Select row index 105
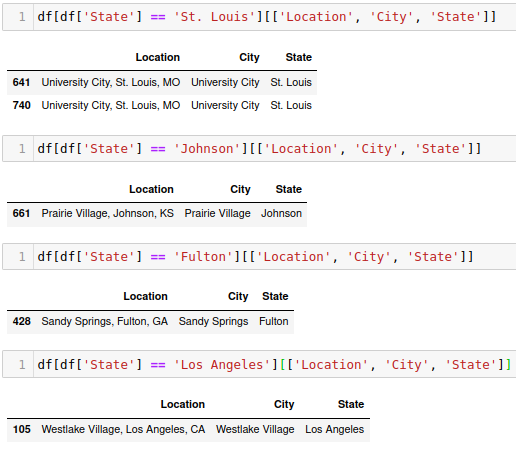Screen dimensions: 516x449 click(x=22, y=429)
